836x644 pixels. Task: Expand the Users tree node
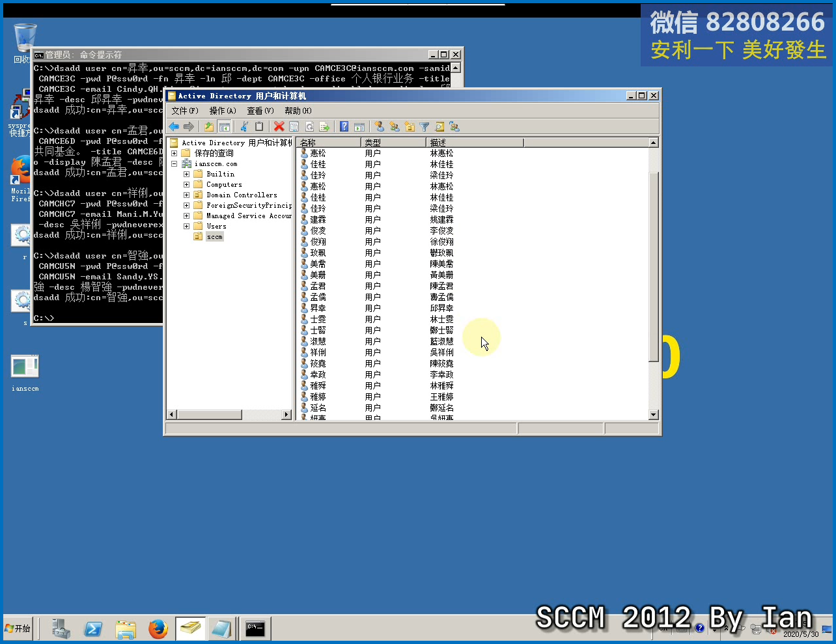coord(186,227)
